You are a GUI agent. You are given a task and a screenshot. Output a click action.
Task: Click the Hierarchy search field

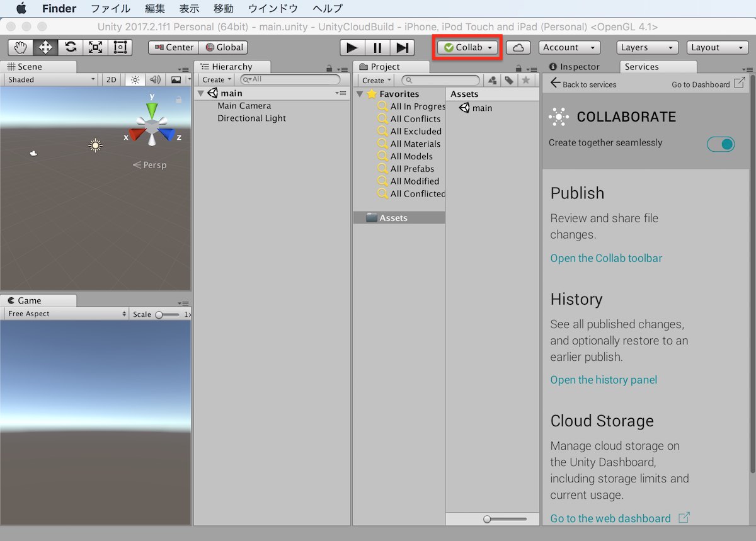click(x=290, y=80)
